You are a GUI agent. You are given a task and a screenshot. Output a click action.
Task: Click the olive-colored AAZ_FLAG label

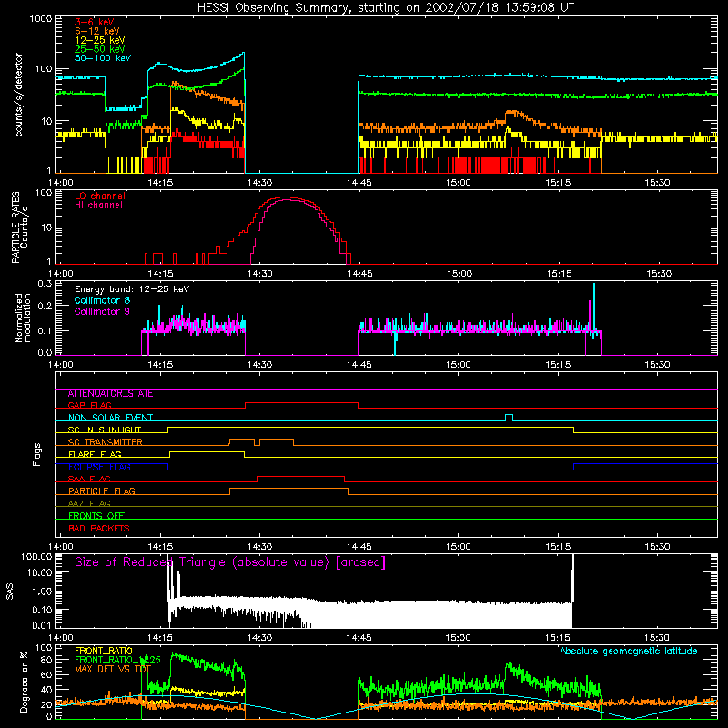89,503
